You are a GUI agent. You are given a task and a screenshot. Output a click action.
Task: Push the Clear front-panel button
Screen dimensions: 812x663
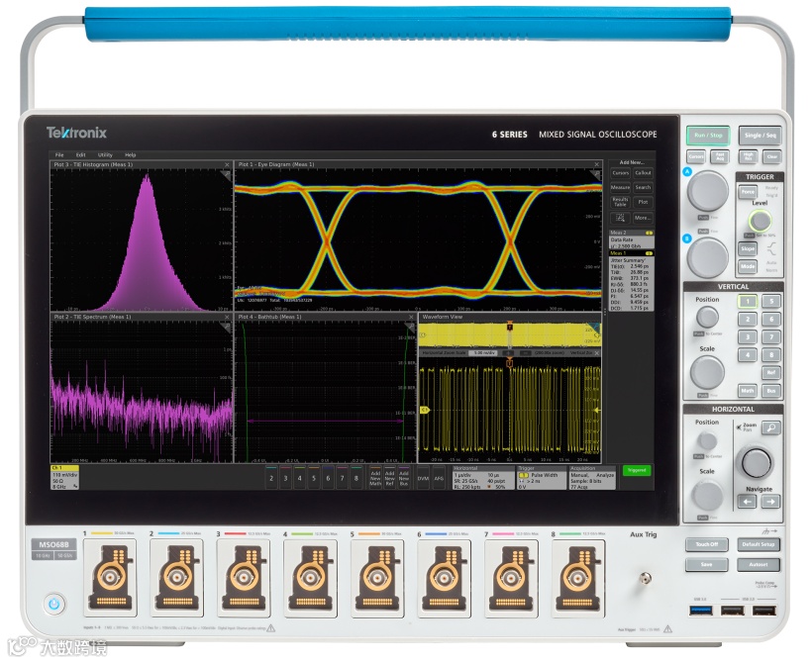[771, 156]
